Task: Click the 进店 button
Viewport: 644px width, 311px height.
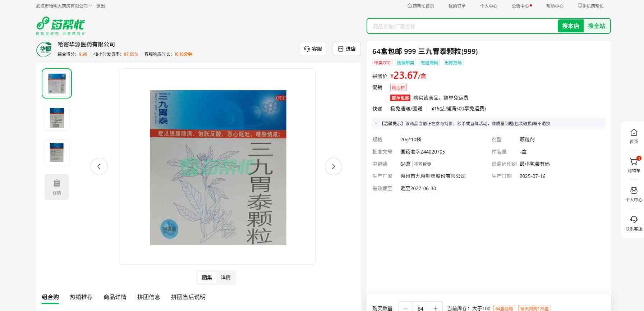Action: point(347,49)
